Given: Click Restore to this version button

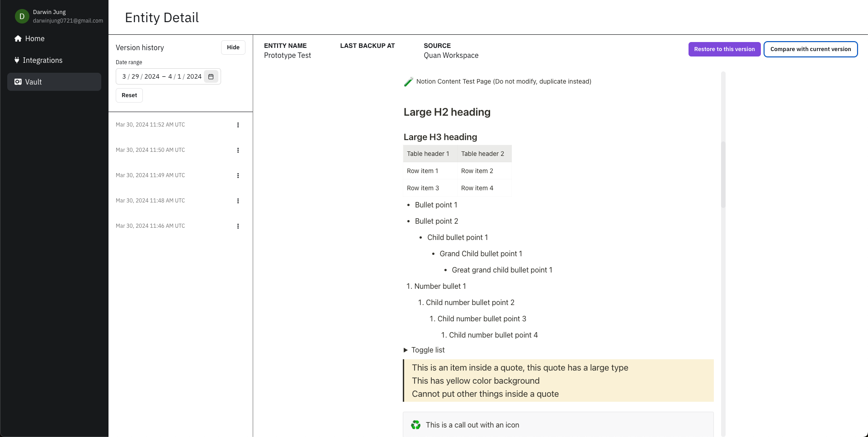Looking at the screenshot, I should [724, 49].
